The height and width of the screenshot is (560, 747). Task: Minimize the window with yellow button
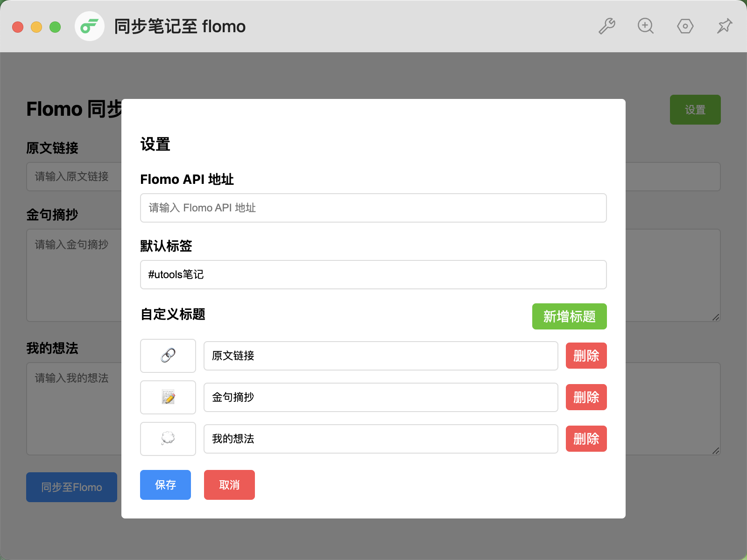coord(36,27)
